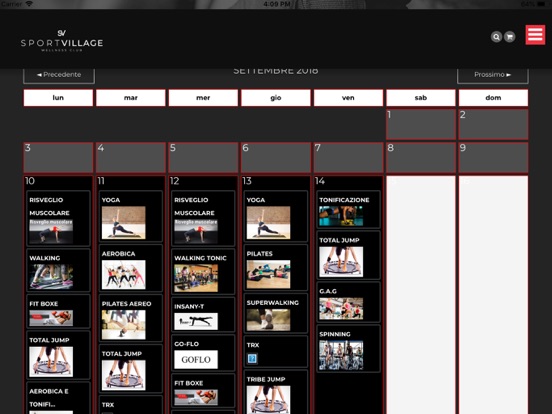Click Pilates Aereo title text on day 11
This screenshot has width=552, height=414.
tap(127, 304)
